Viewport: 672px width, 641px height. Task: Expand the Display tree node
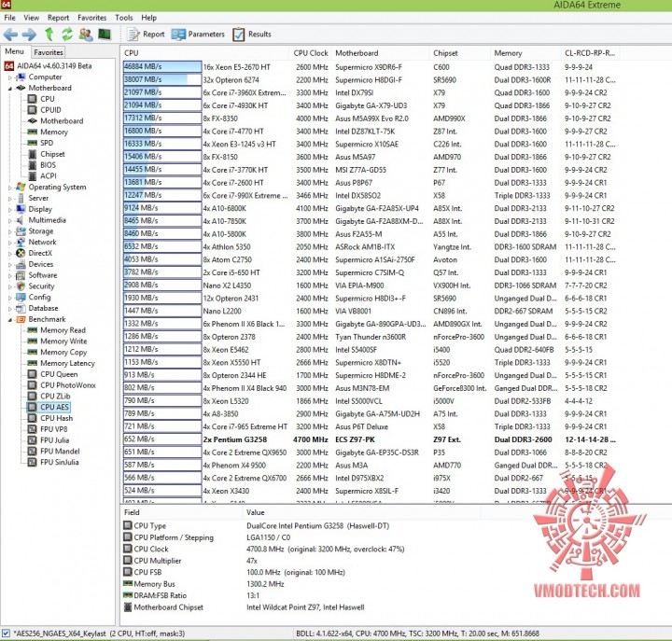10,210
